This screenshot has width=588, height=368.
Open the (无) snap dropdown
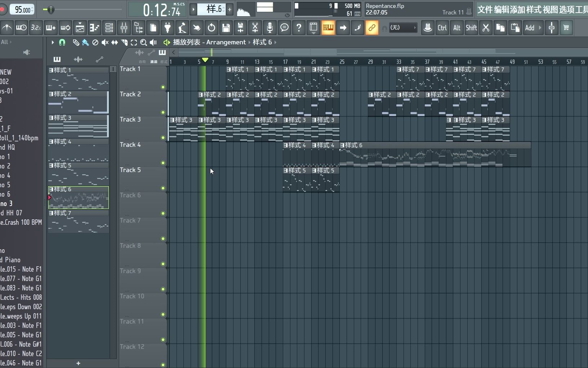pos(403,28)
